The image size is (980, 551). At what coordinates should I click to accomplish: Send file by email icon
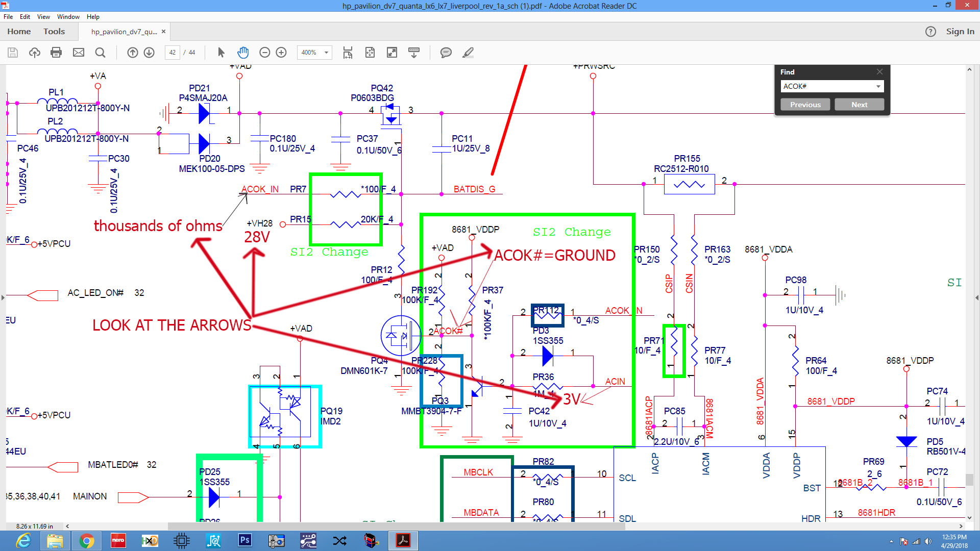pos(78,53)
